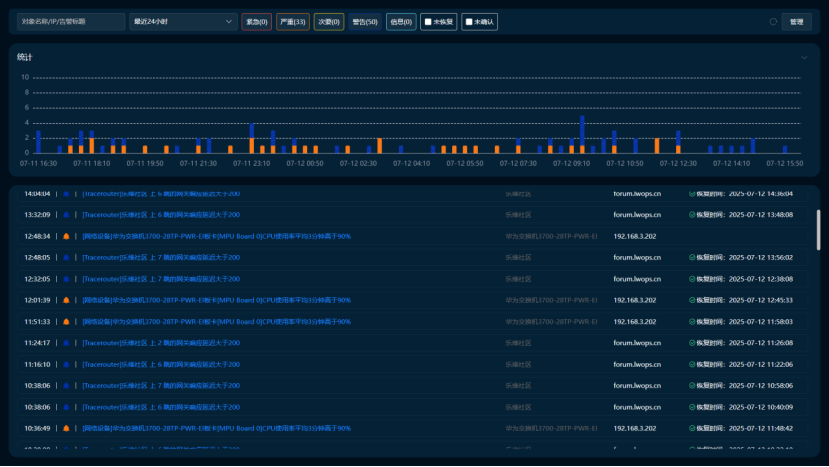Viewport: 829px width, 467px height.
Task: Check the 未恢复 checkbox
Action: pyautogui.click(x=428, y=22)
